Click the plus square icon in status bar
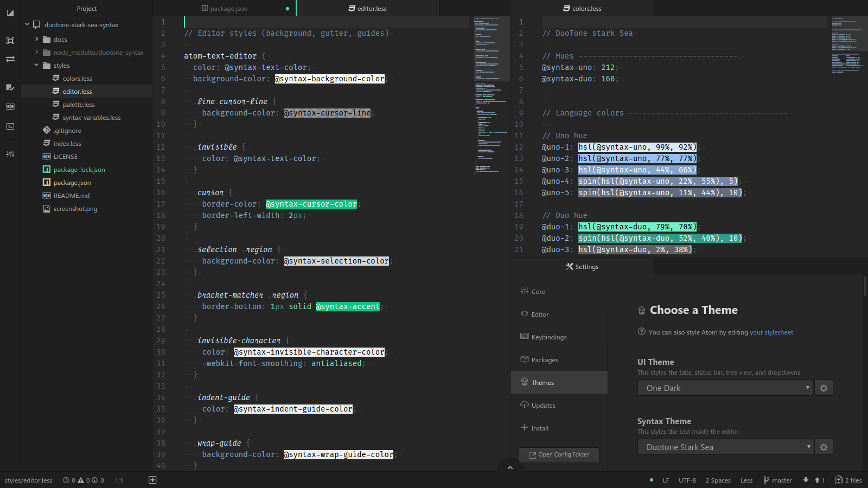 [x=152, y=480]
